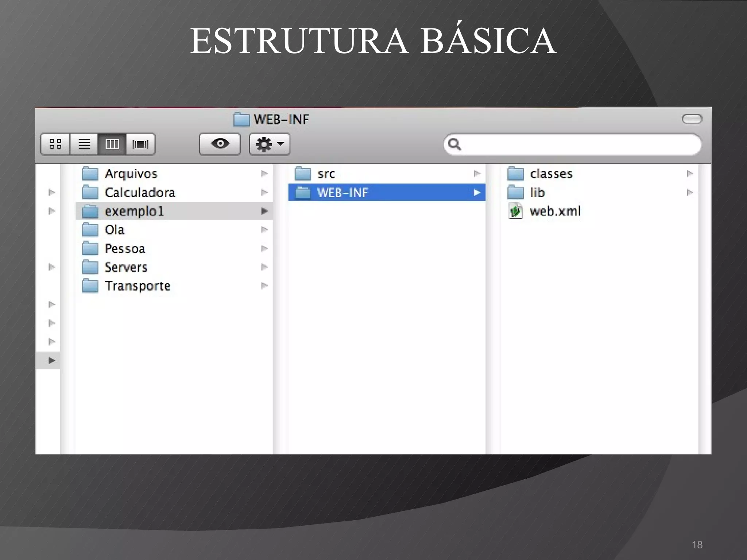This screenshot has width=747, height=560.
Task: Select the Pessoa folder
Action: coord(174,249)
